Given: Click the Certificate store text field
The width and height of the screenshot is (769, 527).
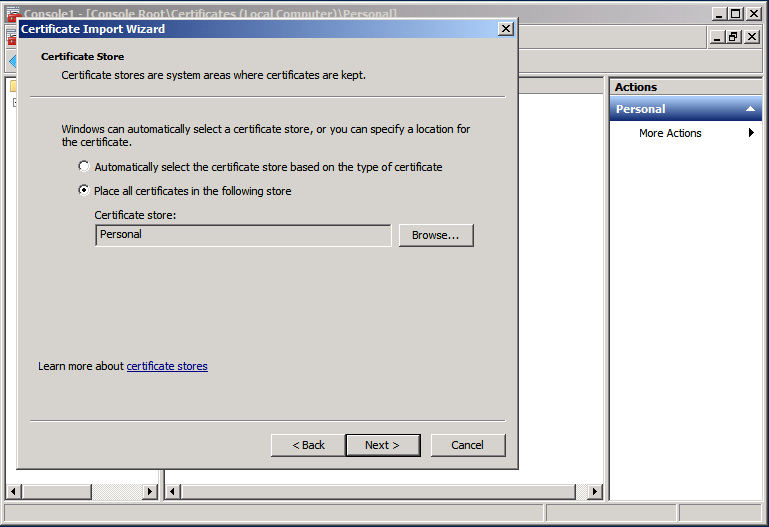Looking at the screenshot, I should pyautogui.click(x=243, y=235).
